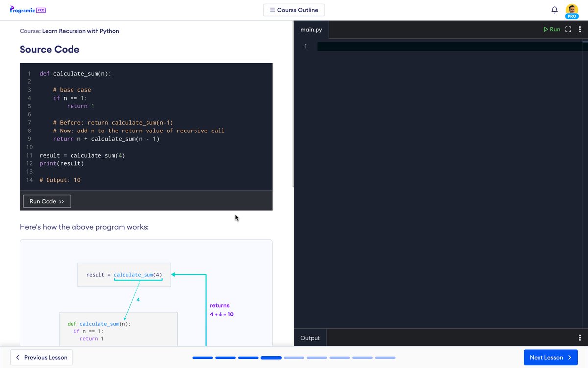Viewport: 588px width, 368px height.
Task: Open the Course Outline menu
Action: pyautogui.click(x=294, y=10)
